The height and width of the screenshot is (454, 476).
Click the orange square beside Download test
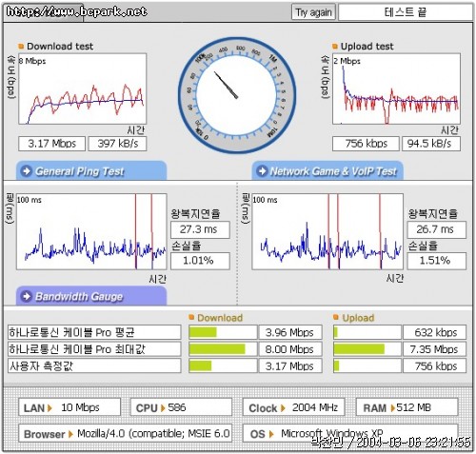point(21,47)
